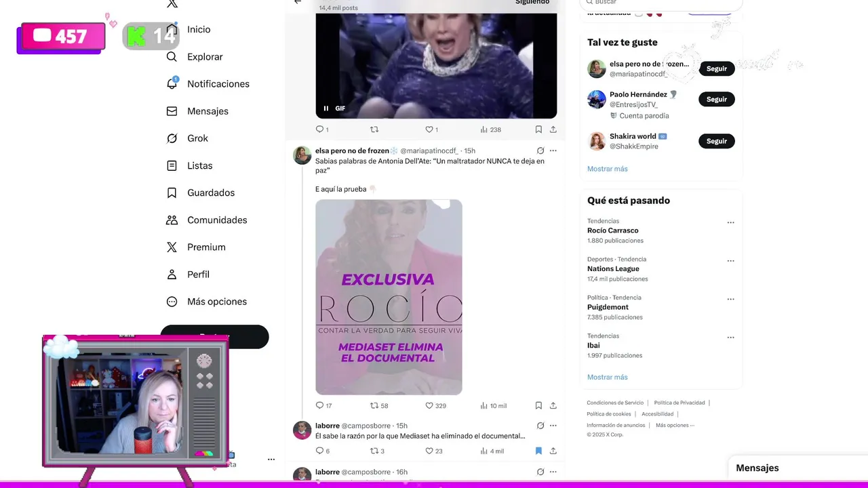Open Política de Privacidad link
This screenshot has width=868, height=488.
point(679,403)
